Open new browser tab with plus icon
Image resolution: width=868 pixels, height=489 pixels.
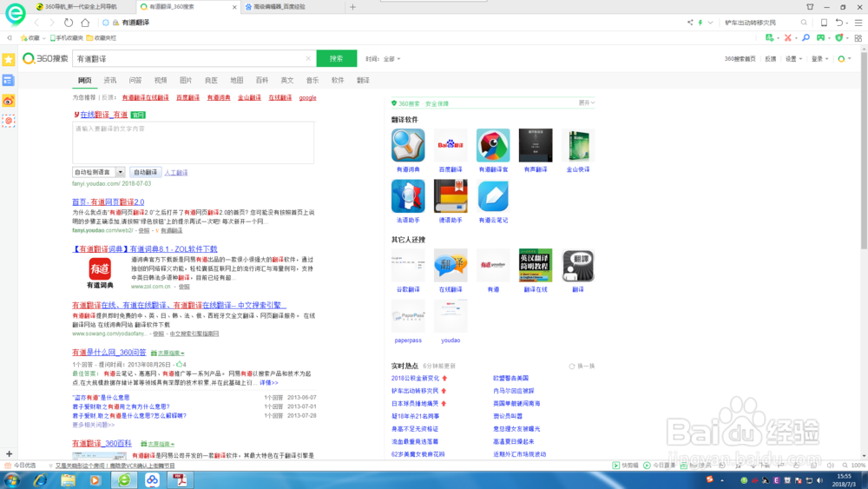(x=352, y=7)
